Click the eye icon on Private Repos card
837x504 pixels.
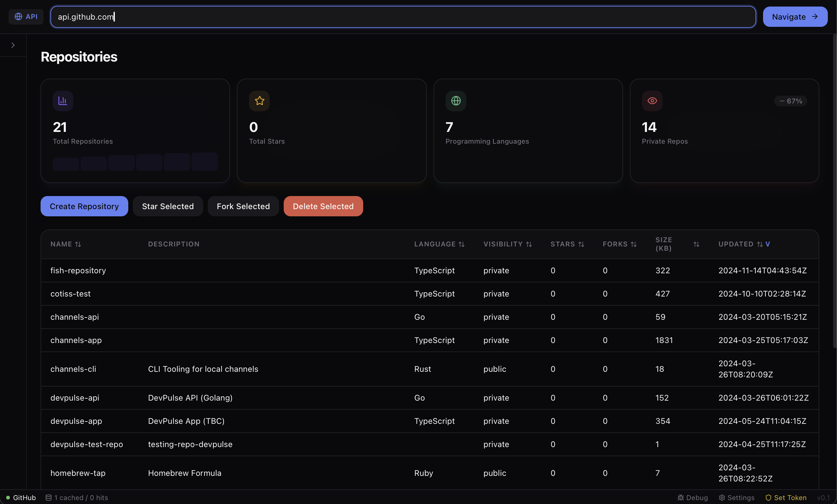652,101
